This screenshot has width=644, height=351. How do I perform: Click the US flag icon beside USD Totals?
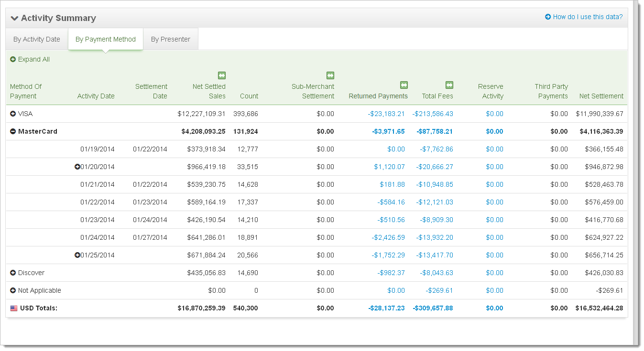pos(14,308)
